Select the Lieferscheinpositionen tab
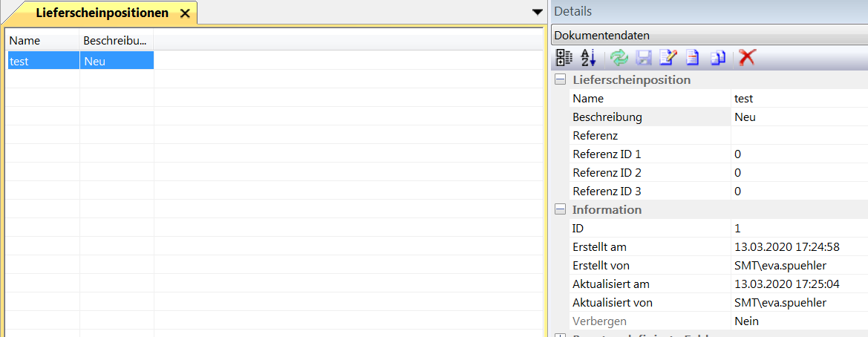This screenshot has height=337, width=868. [x=102, y=13]
